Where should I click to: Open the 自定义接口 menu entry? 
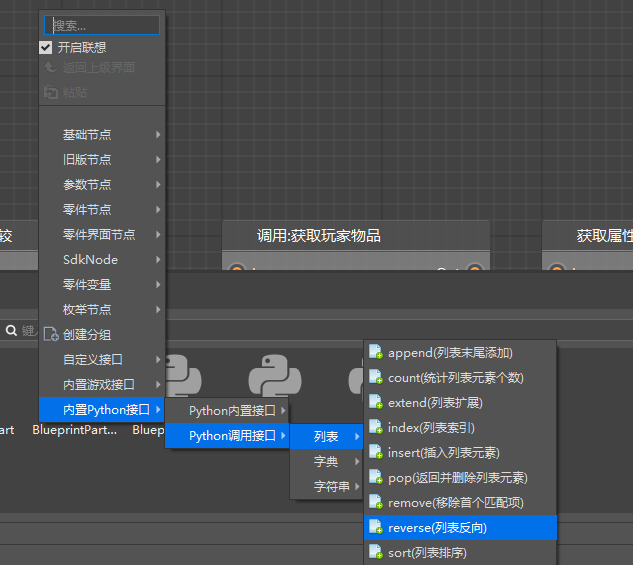pyautogui.click(x=102, y=360)
